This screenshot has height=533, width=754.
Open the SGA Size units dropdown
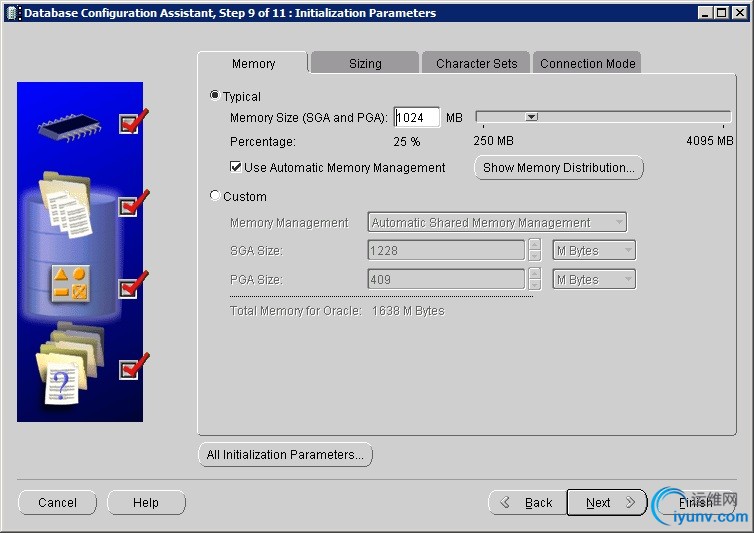(594, 250)
